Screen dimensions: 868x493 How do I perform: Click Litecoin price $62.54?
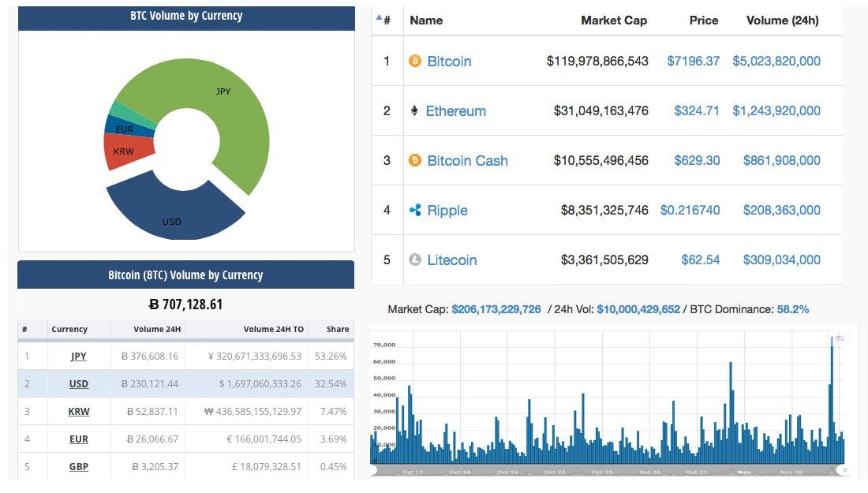point(700,260)
